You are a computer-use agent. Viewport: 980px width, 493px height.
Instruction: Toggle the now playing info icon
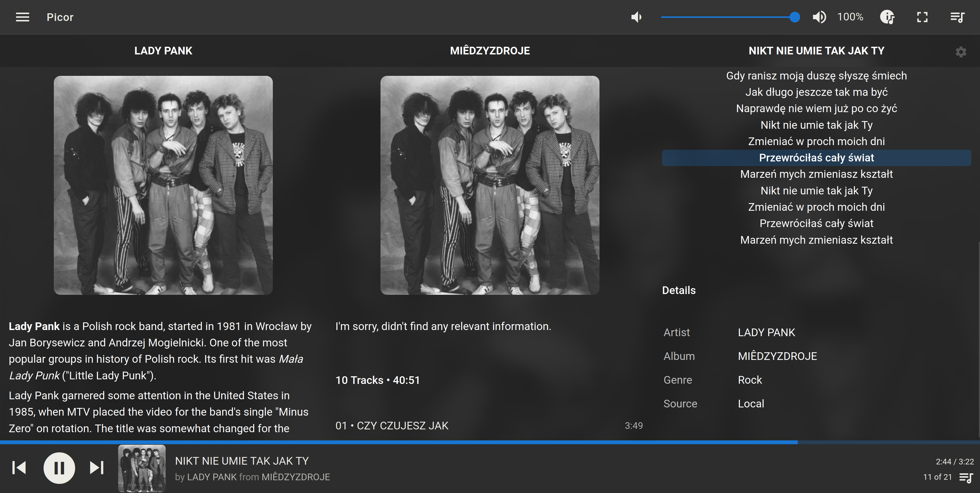(x=887, y=17)
